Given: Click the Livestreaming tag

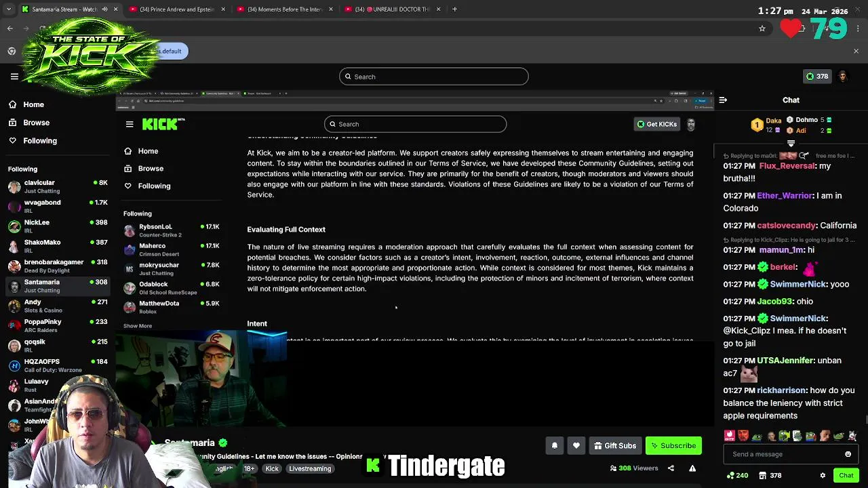Looking at the screenshot, I should click(x=310, y=468).
